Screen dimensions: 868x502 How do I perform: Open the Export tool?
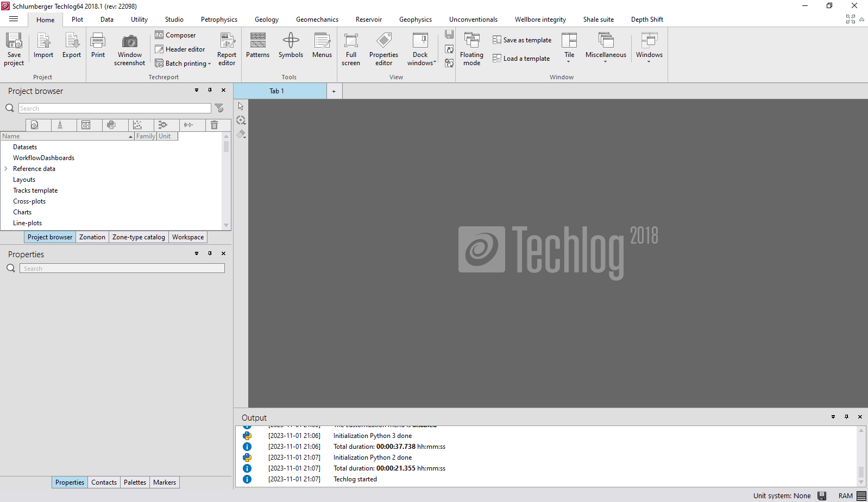[x=72, y=46]
